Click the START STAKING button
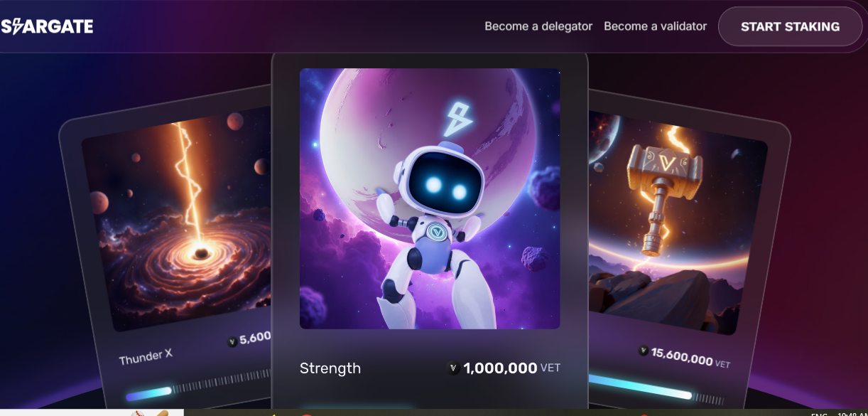 [x=790, y=26]
